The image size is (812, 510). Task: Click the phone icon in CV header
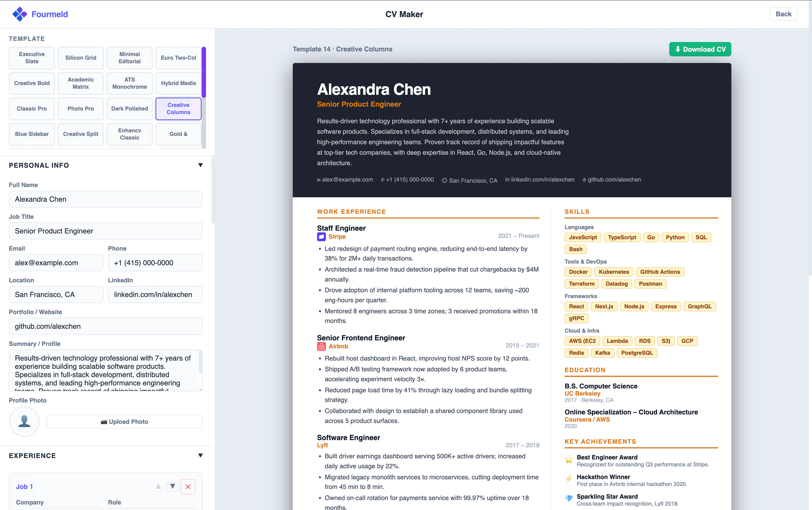click(x=383, y=180)
